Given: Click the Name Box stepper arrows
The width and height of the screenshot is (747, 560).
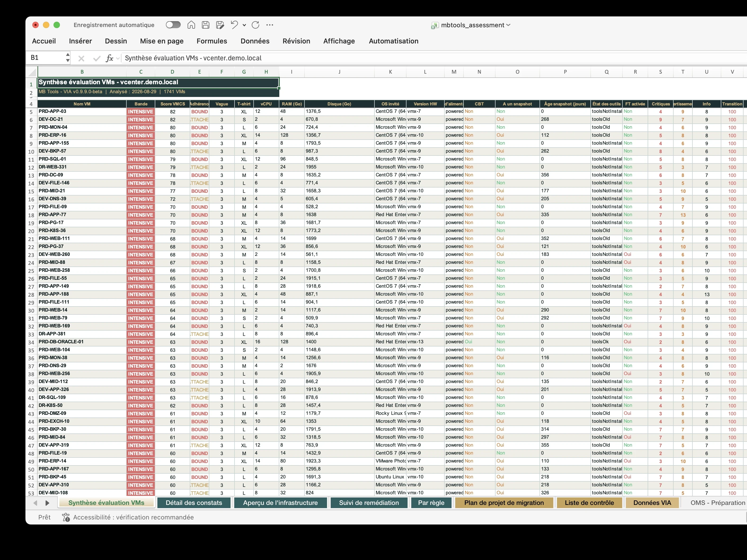Looking at the screenshot, I should click(68, 58).
